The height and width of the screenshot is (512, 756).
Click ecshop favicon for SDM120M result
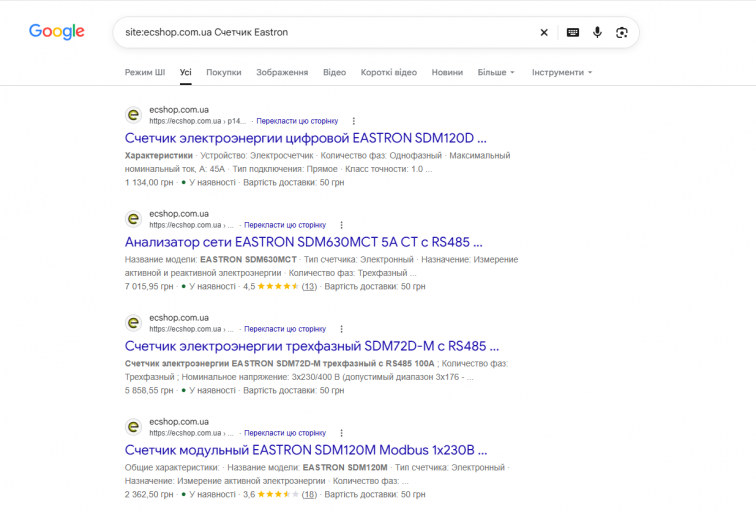coord(134,427)
